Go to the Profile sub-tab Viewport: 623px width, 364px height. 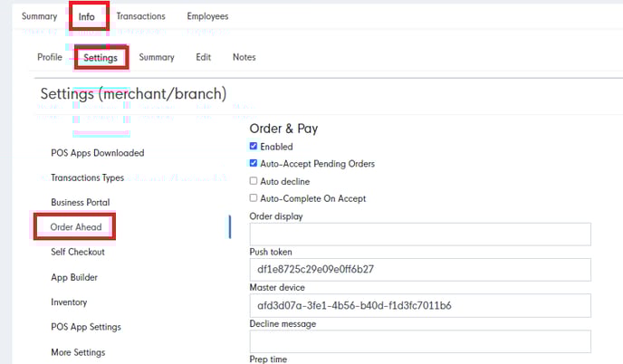tap(50, 57)
